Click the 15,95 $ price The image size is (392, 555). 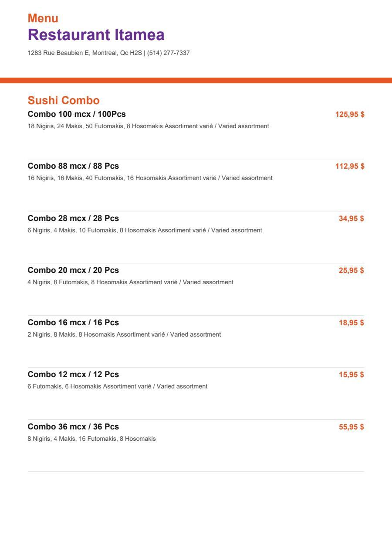click(x=351, y=375)
